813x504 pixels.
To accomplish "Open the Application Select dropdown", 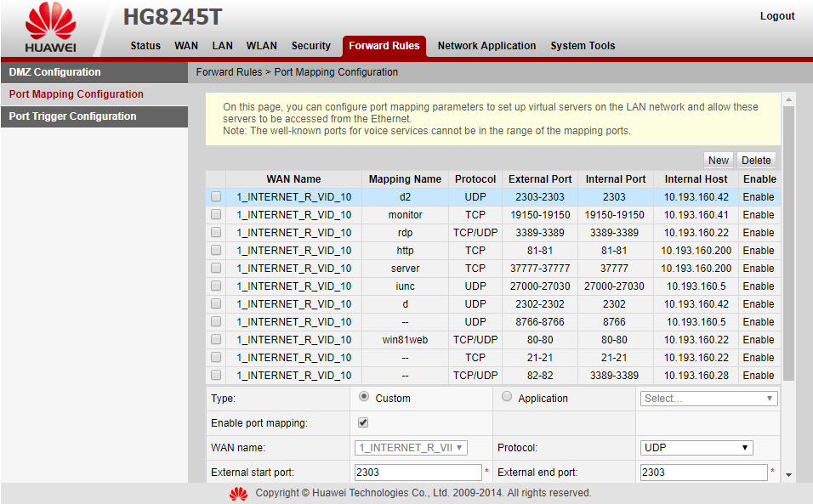I will [x=708, y=399].
